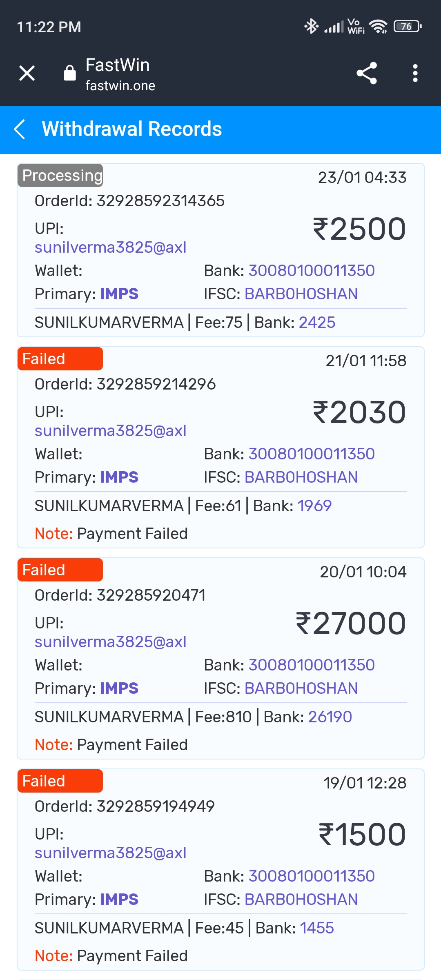Screen dimensions: 441x980
Task: Tap the site security lock icon
Action: pyautogui.click(x=70, y=73)
